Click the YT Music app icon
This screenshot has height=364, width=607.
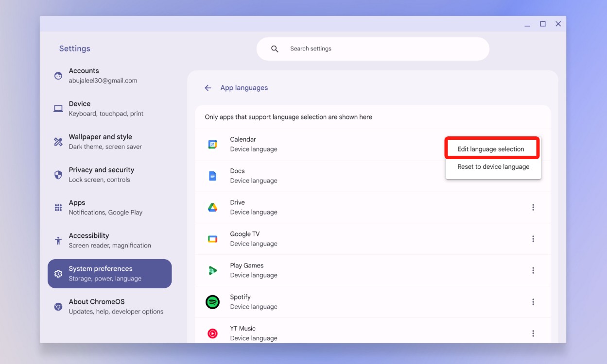point(212,333)
